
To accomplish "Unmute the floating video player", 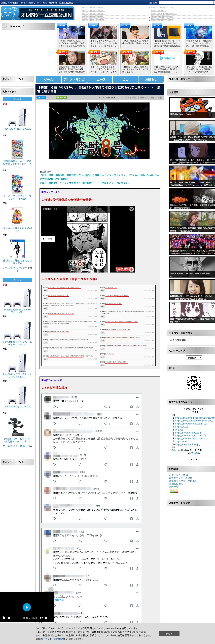I will pos(41,618).
